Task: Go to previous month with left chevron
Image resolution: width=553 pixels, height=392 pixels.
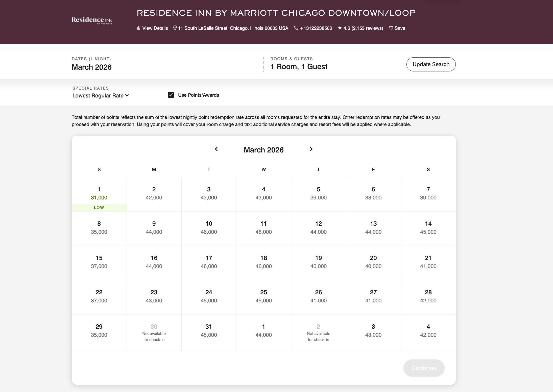Action: (x=216, y=149)
